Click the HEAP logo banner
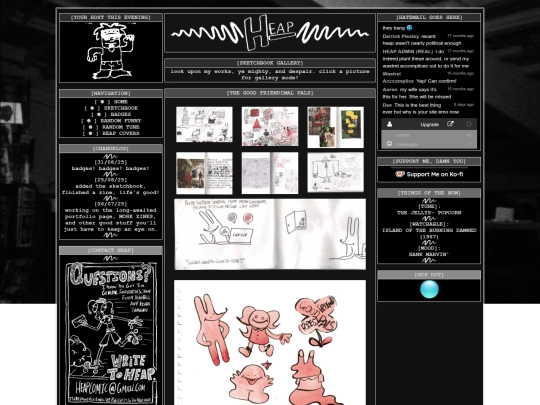The height and width of the screenshot is (405, 540). coord(270,33)
